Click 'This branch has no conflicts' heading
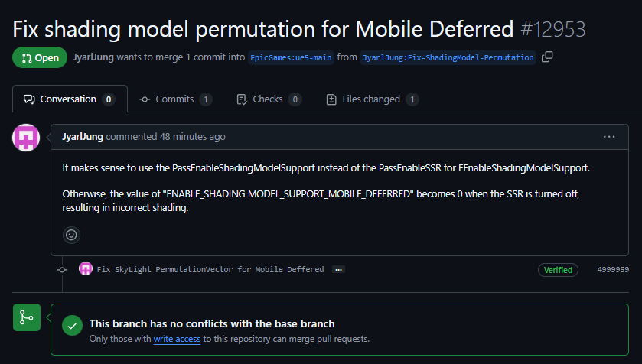This screenshot has height=364, width=642. [212, 324]
